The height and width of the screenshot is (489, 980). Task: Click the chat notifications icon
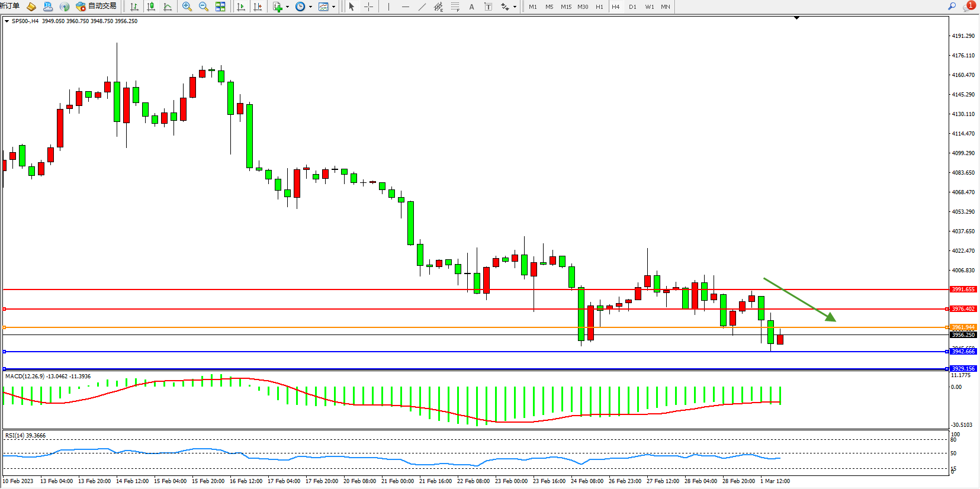pyautogui.click(x=969, y=6)
